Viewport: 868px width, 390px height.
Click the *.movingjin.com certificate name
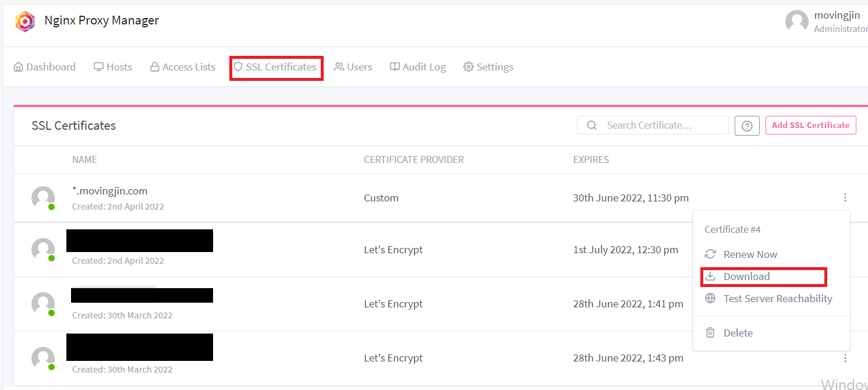pos(110,191)
